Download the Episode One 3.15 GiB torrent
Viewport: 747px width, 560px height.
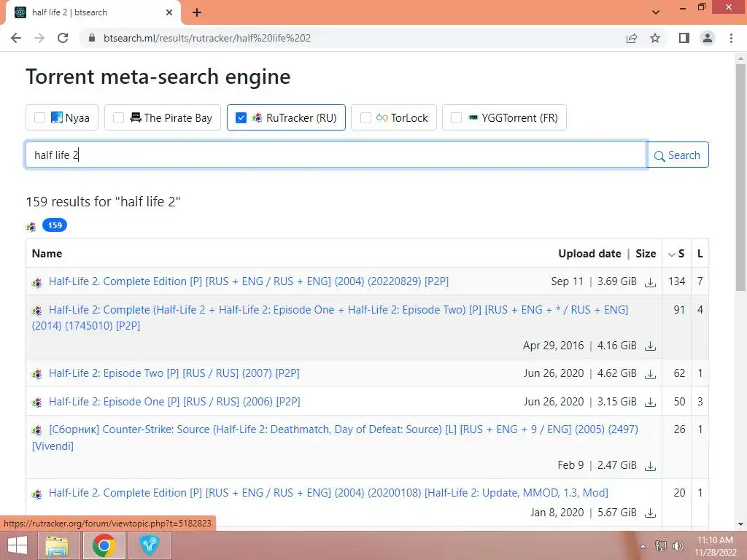coord(650,402)
